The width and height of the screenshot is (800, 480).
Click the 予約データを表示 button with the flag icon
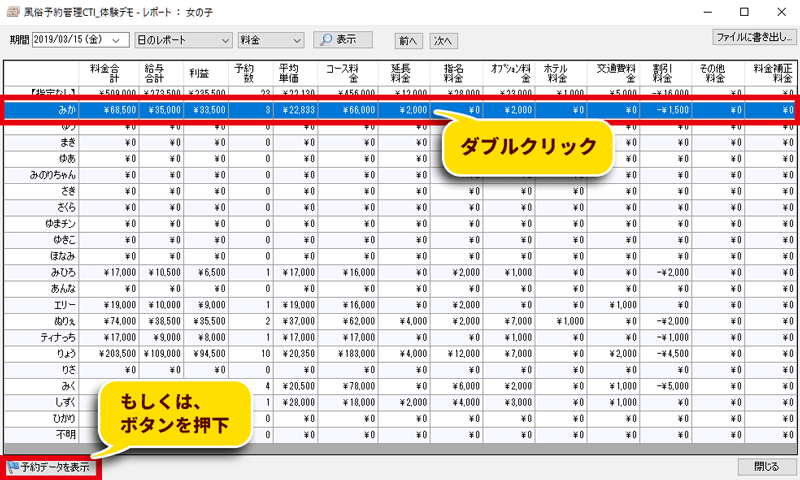click(52, 467)
